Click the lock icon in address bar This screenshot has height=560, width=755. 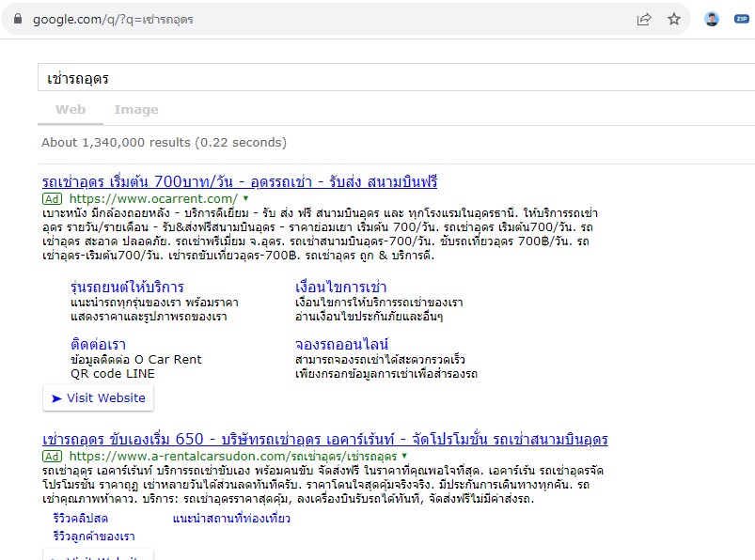point(18,19)
